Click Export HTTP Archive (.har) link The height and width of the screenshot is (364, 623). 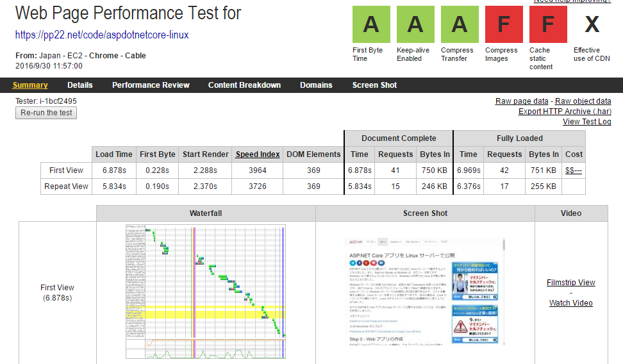pos(565,112)
